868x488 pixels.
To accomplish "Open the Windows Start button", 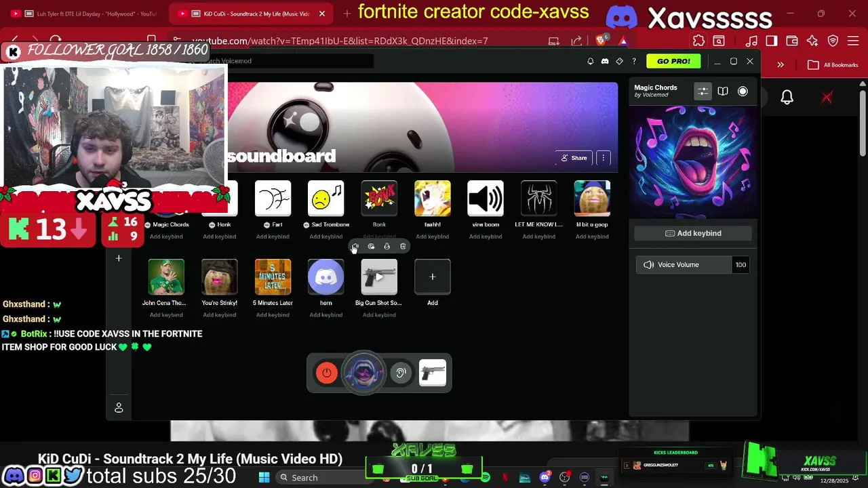I will pyautogui.click(x=264, y=477).
